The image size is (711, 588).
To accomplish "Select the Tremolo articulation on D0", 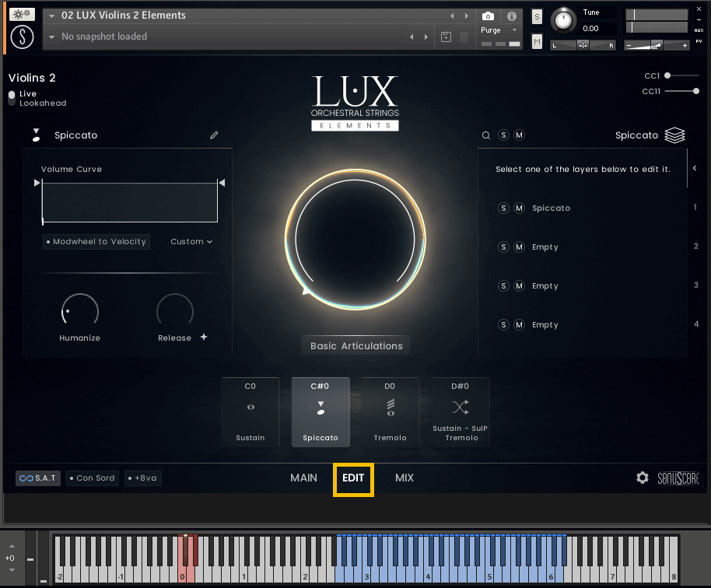I will pyautogui.click(x=390, y=412).
